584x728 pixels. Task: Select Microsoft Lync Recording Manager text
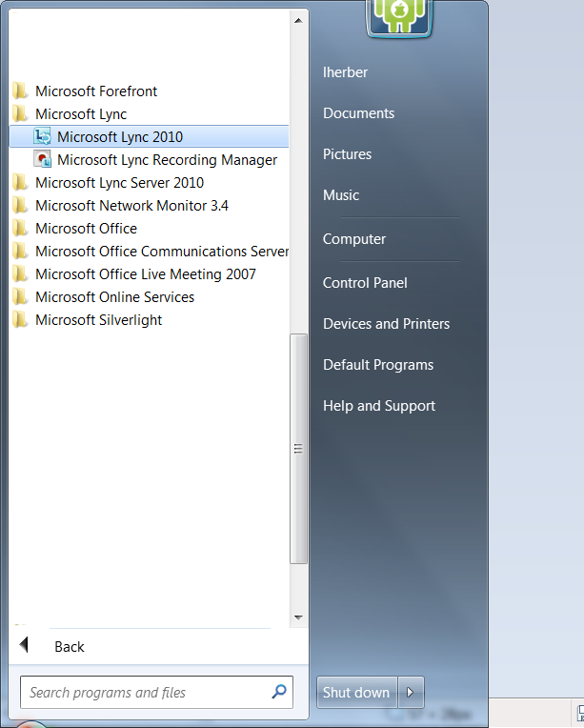(167, 159)
